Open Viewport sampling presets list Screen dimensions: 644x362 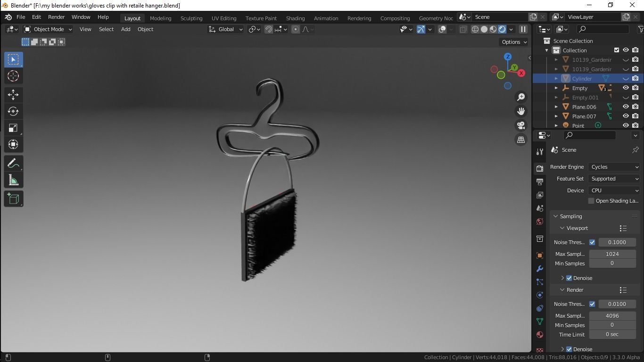coord(623,228)
